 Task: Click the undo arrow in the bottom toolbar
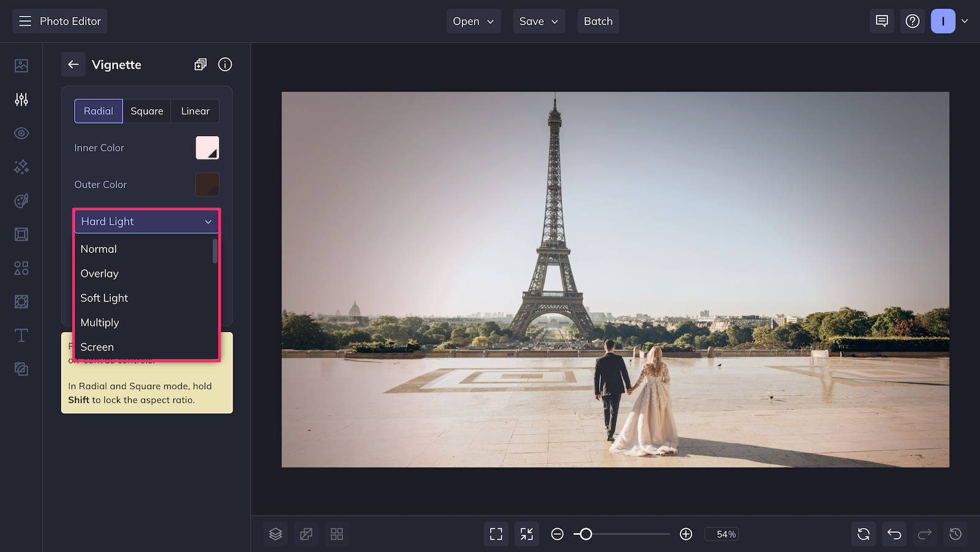pos(894,534)
